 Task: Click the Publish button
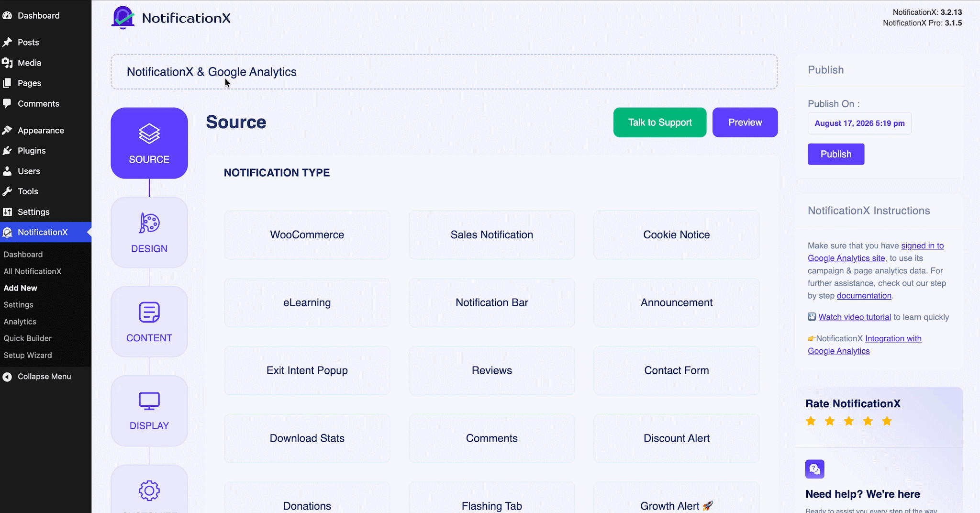836,154
